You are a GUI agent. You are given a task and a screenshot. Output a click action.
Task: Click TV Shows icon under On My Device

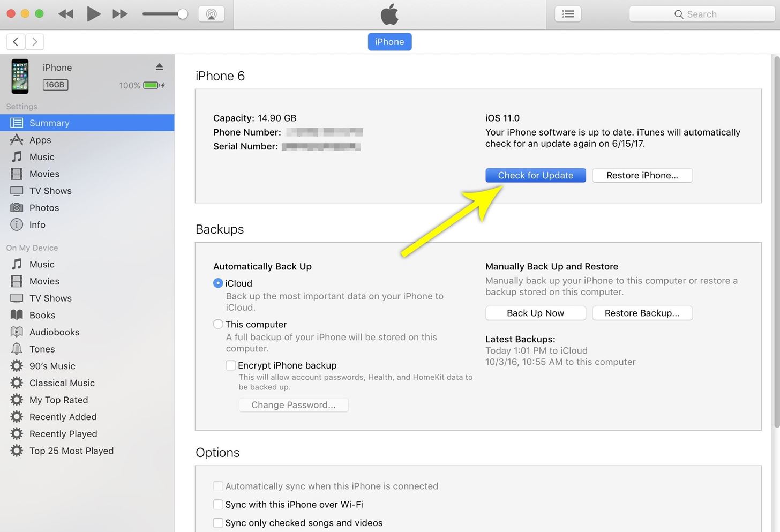coord(17,298)
